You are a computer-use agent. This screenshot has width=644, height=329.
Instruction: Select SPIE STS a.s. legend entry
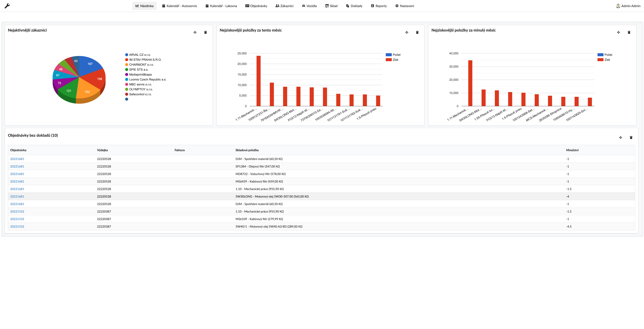[x=137, y=70]
